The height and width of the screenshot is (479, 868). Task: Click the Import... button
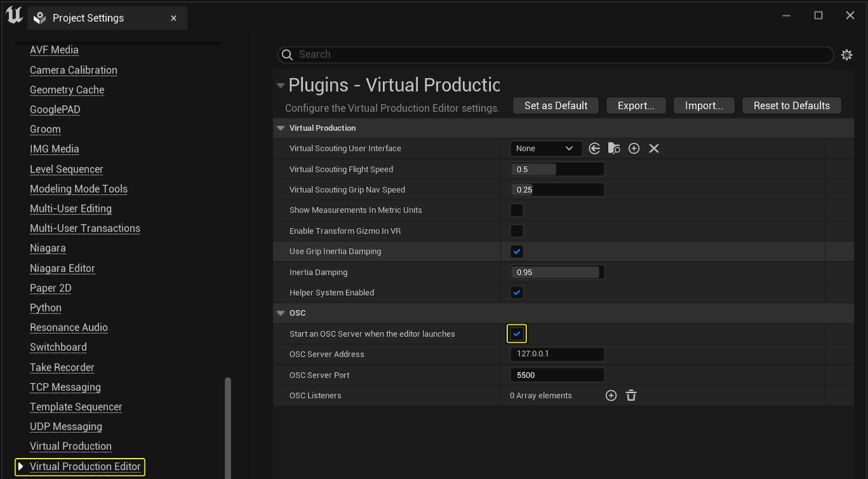tap(704, 106)
